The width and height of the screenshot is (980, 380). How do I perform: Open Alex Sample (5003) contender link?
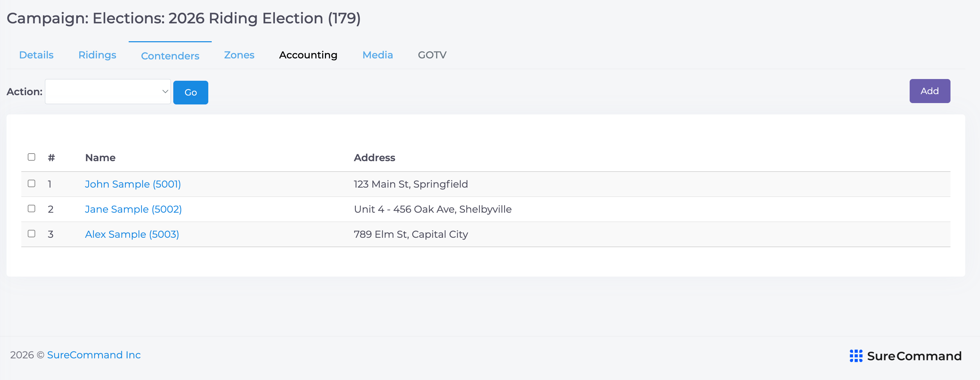(132, 234)
